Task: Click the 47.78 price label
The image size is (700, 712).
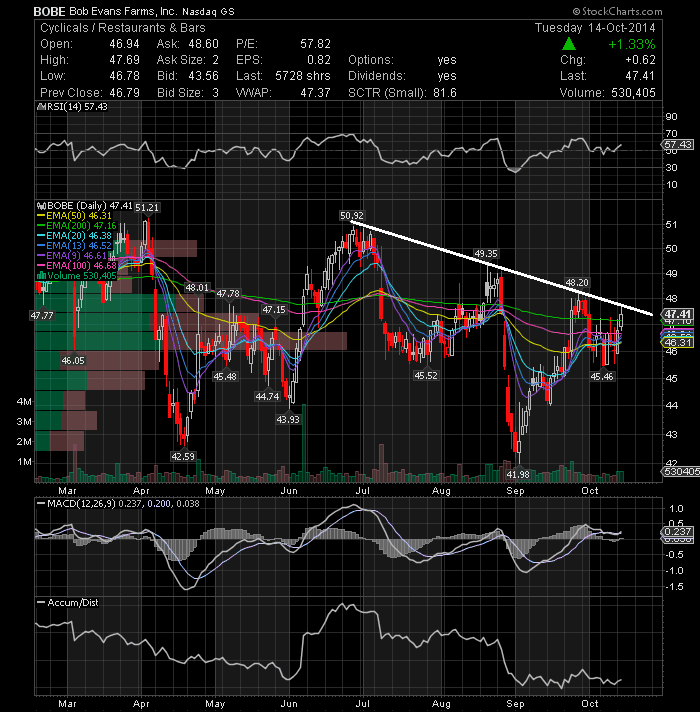Action: point(228,293)
